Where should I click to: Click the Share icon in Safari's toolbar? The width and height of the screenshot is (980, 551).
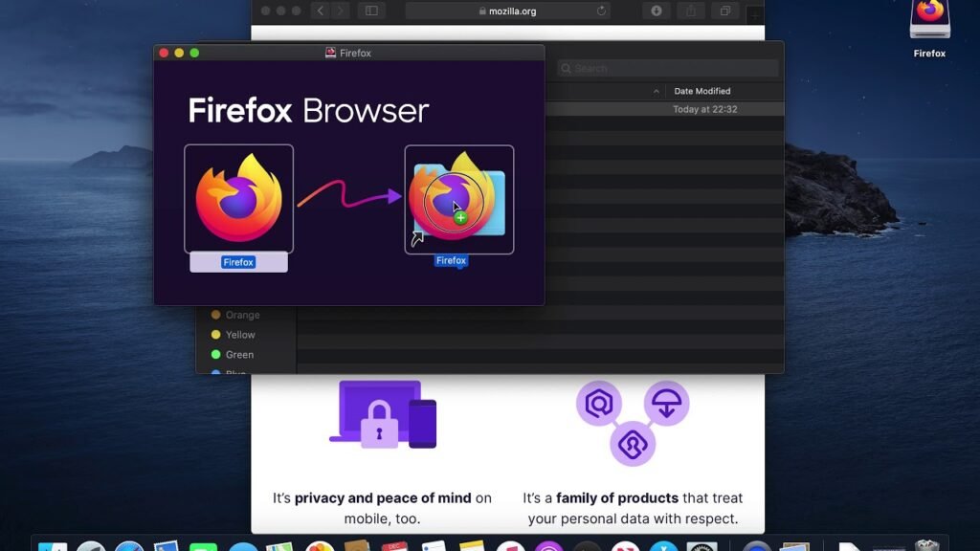tap(691, 11)
